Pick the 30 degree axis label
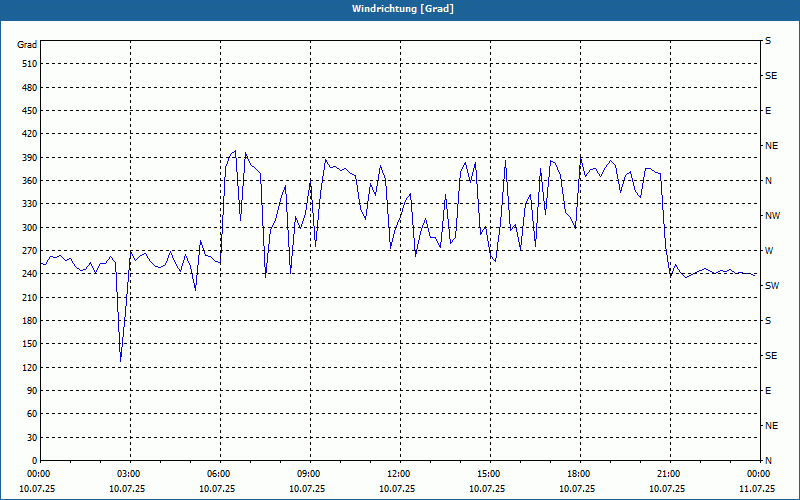This screenshot has width=800, height=500. point(32,437)
